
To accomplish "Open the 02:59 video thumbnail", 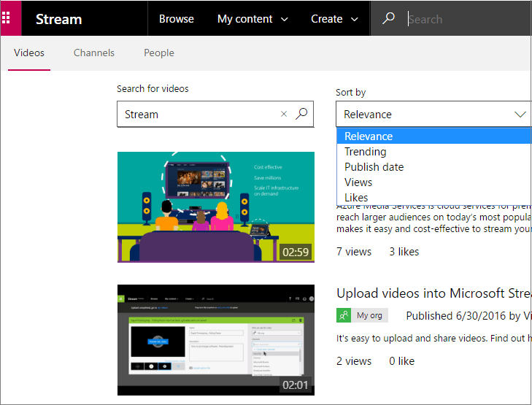I will click(x=216, y=207).
